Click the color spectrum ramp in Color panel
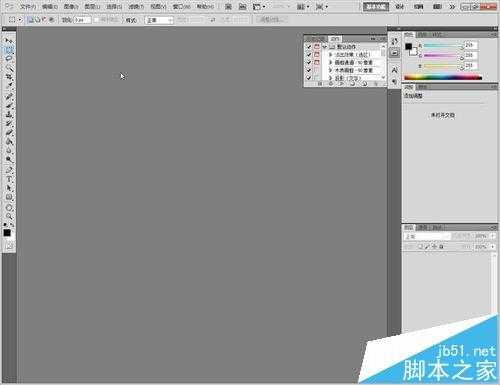Screen dimensions: 500x385 [443, 78]
